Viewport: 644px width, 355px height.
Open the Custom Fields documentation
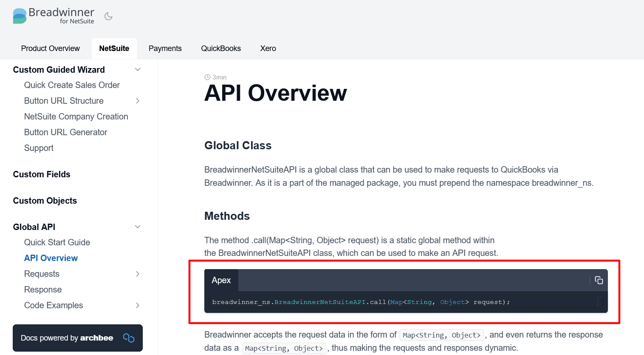[41, 174]
